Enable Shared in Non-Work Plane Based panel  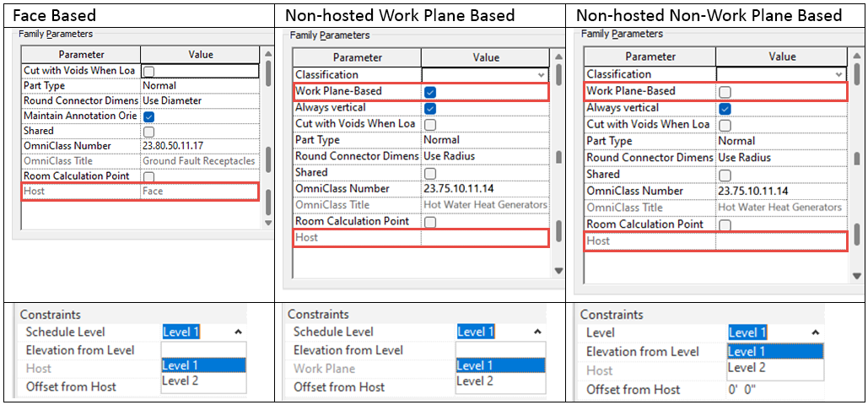coord(724,175)
